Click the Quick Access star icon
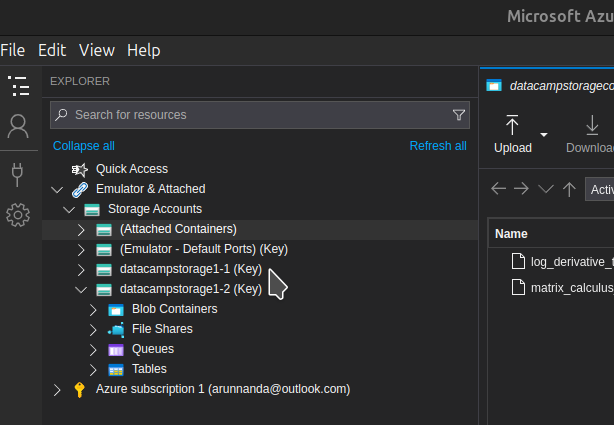Image resolution: width=614 pixels, height=425 pixels. tap(79, 169)
